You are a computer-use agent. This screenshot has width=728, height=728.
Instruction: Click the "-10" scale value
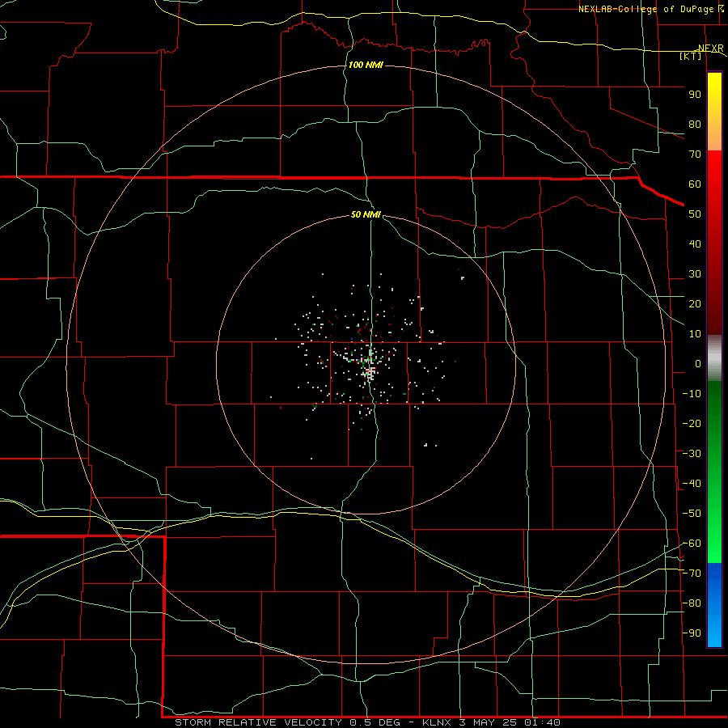692,394
